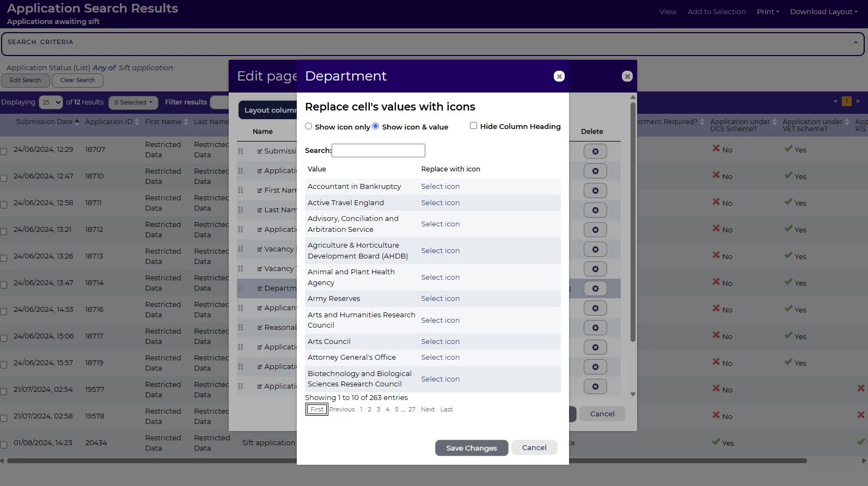
Task: Click the edit icon beside Reasonable column
Action: pyautogui.click(x=260, y=328)
